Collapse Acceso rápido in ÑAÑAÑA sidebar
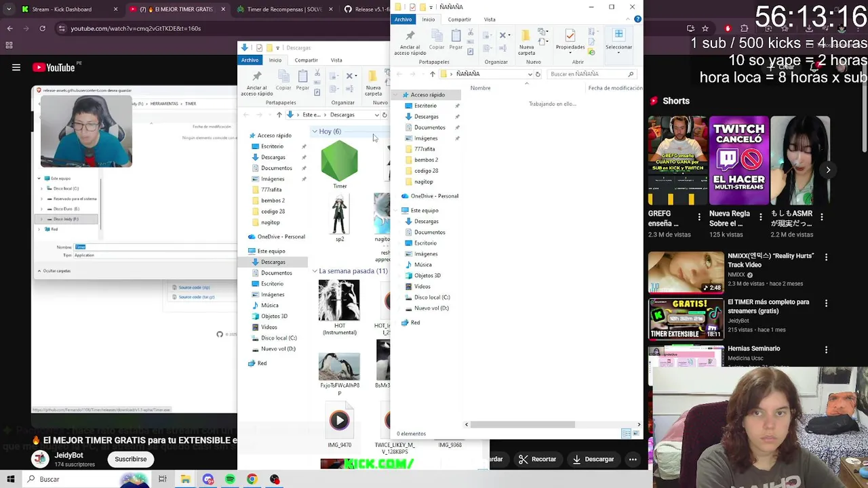The image size is (868, 488). coord(397,95)
